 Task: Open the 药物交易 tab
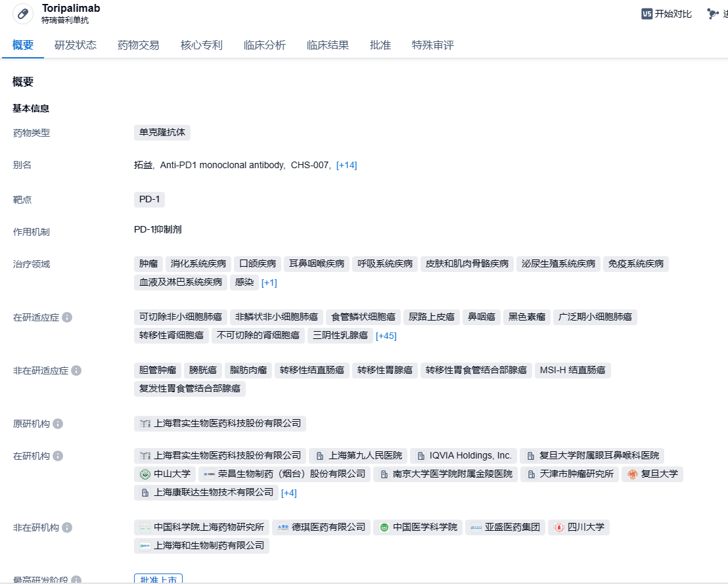click(x=139, y=45)
